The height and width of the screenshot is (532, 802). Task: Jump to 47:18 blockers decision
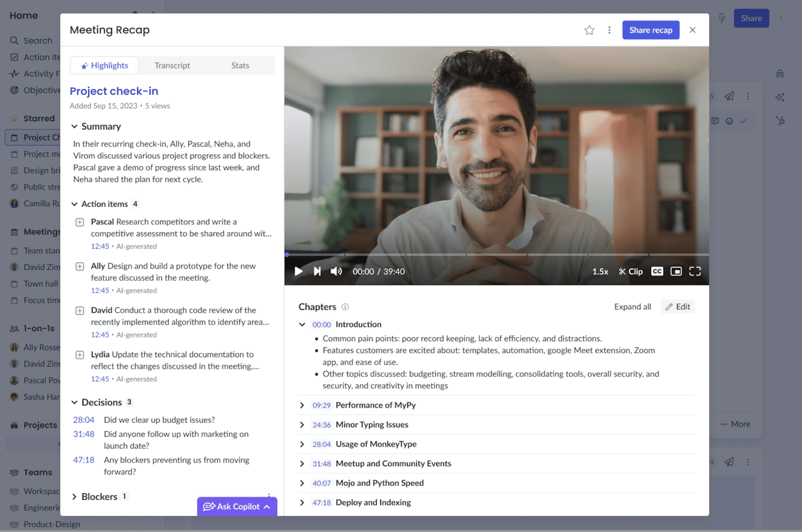(x=84, y=460)
